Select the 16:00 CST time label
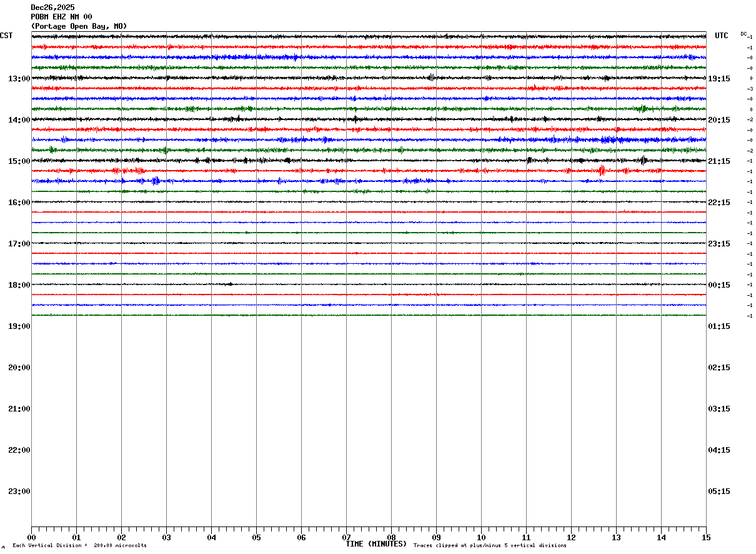 click(19, 203)
